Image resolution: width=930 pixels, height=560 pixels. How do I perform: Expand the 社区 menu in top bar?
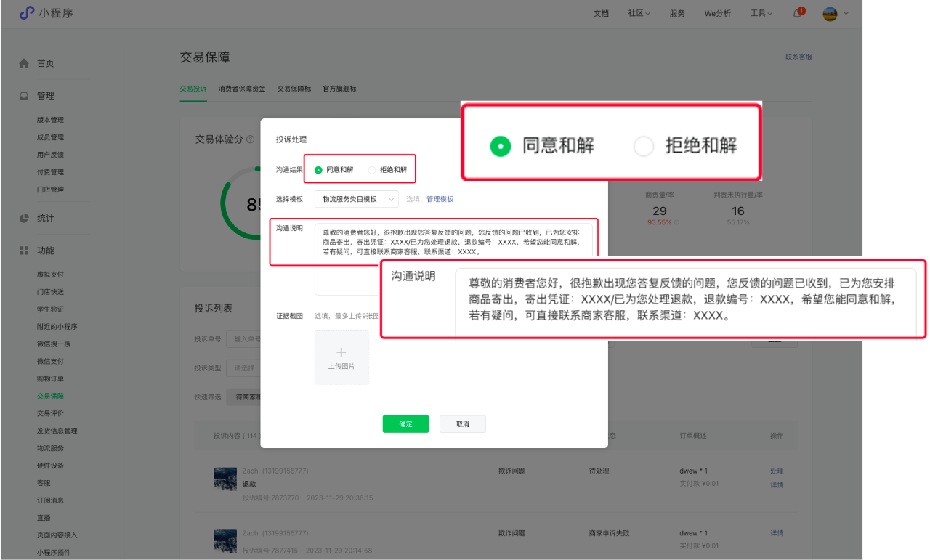pos(639,13)
